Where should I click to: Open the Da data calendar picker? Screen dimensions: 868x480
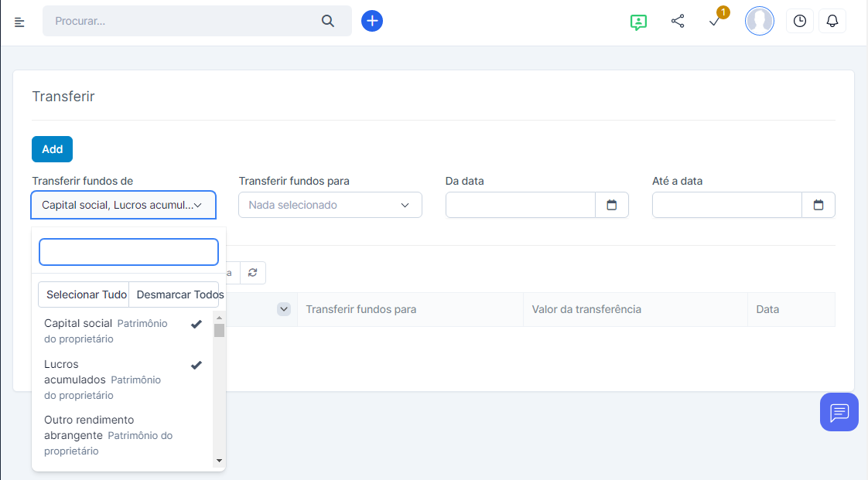coord(612,205)
